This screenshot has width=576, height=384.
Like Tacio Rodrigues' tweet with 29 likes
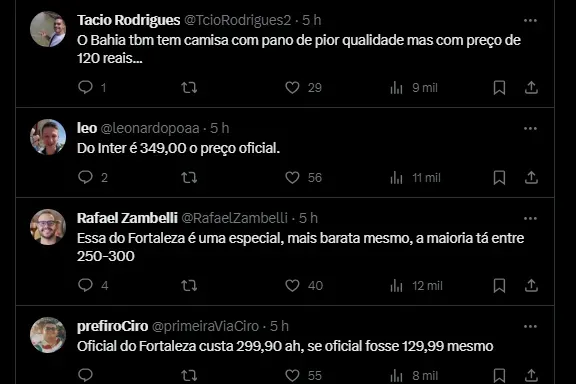pos(292,87)
